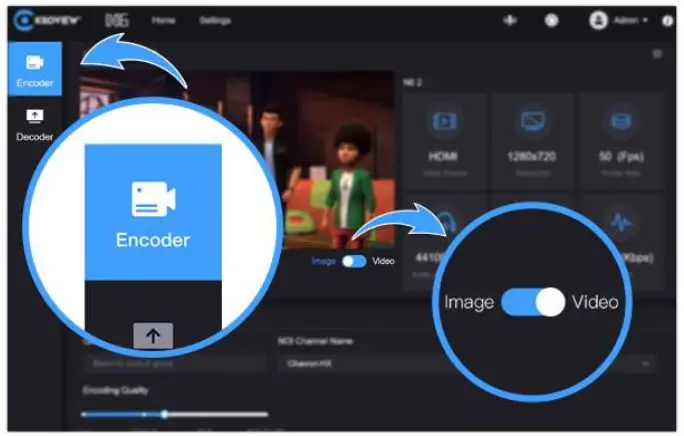Open the dropdown arrow at the far right of the form row
The width and height of the screenshot is (684, 436).
click(x=646, y=364)
